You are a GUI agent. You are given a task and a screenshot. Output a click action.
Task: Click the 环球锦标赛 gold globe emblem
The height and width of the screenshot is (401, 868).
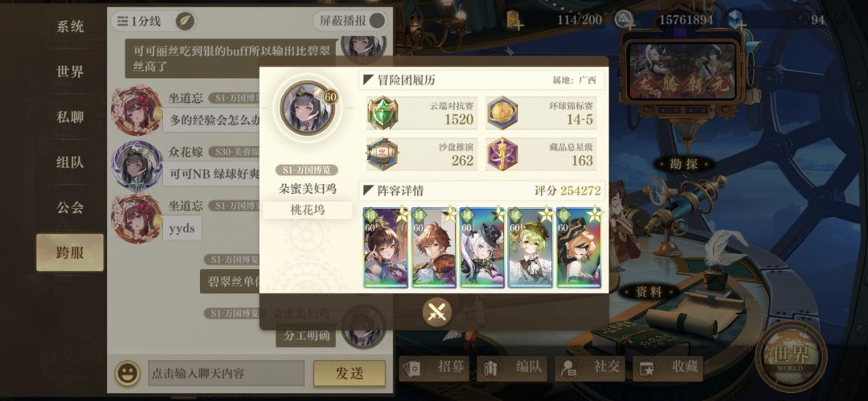(502, 113)
